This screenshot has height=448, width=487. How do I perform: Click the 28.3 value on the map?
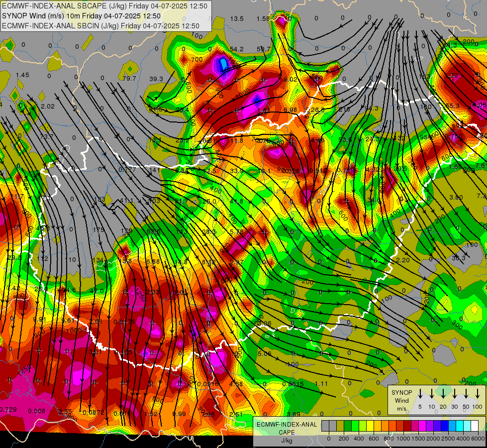tap(209, 232)
